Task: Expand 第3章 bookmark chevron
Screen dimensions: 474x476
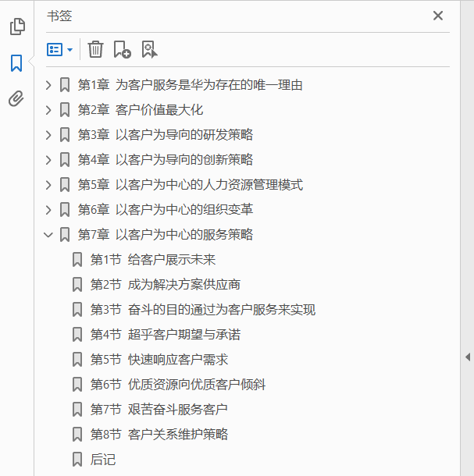Action: pos(48,135)
